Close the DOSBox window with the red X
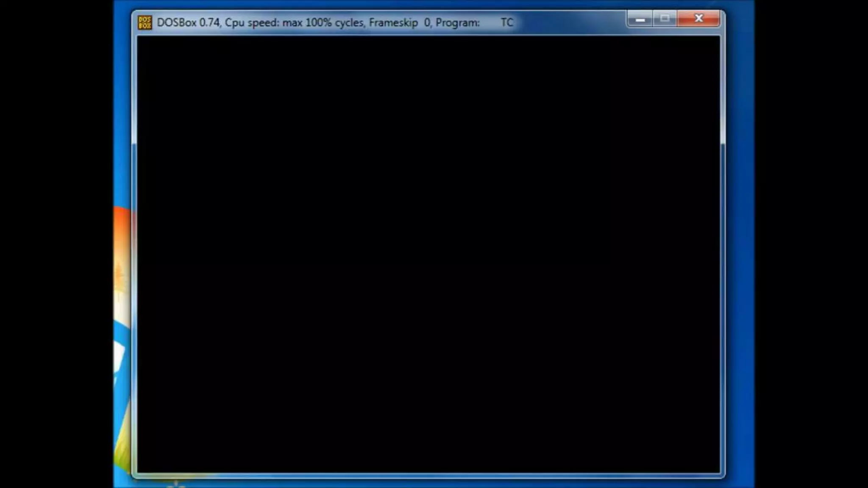The image size is (868, 488). [698, 19]
